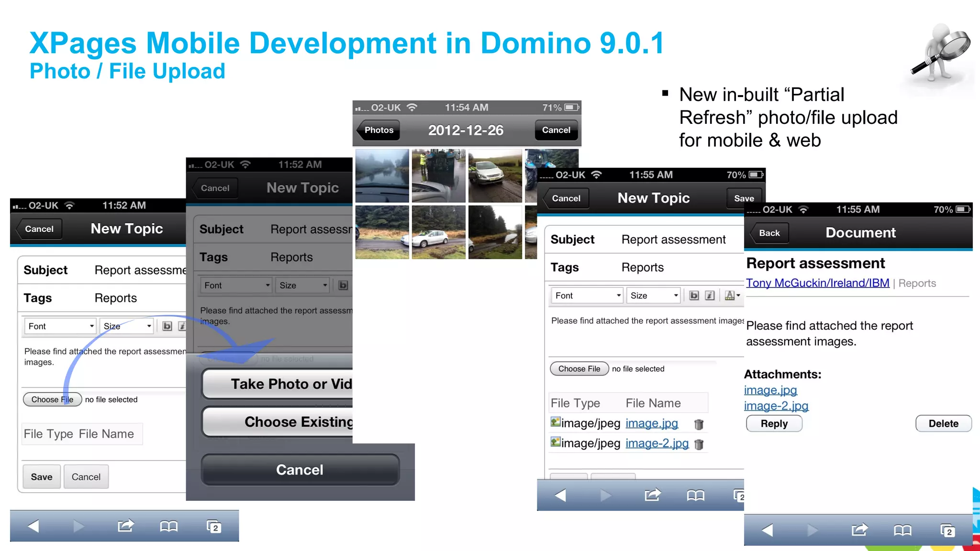Click Choose File in leftmost New Topic screen
Image resolution: width=980 pixels, height=551 pixels.
[52, 399]
